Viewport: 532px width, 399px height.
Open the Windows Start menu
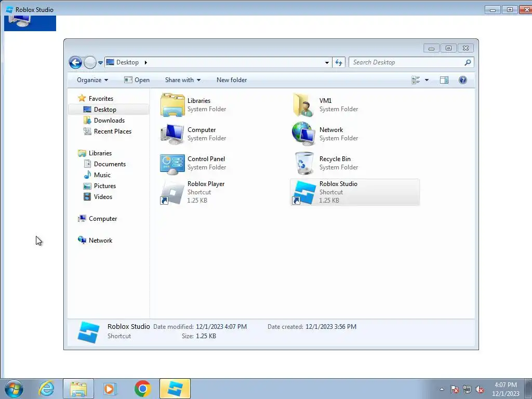14,389
